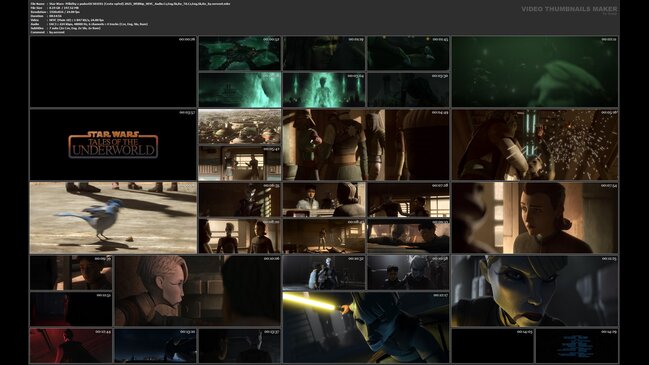
Task: Select the window fight thumbnail at 00:07:28
Action: tap(409, 199)
